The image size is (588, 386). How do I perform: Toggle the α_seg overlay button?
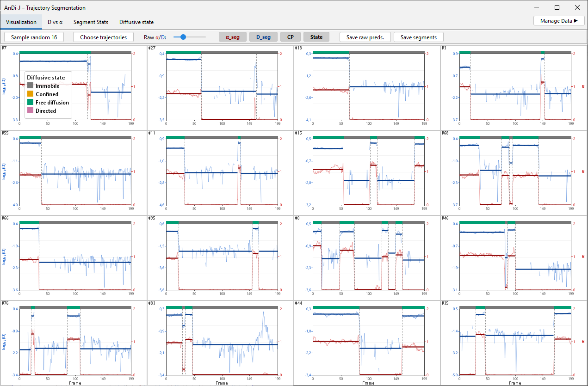point(233,37)
